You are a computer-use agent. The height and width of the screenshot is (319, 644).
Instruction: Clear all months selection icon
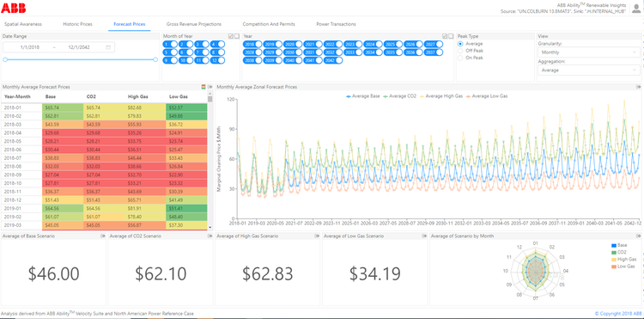coord(237,36)
